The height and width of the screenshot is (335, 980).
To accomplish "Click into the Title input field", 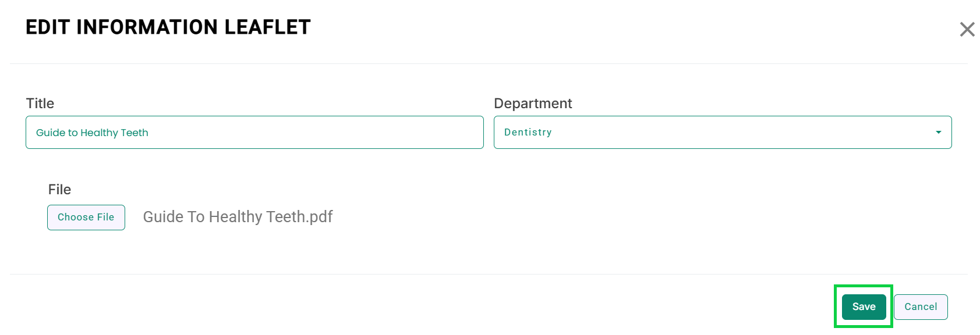I will [x=254, y=133].
